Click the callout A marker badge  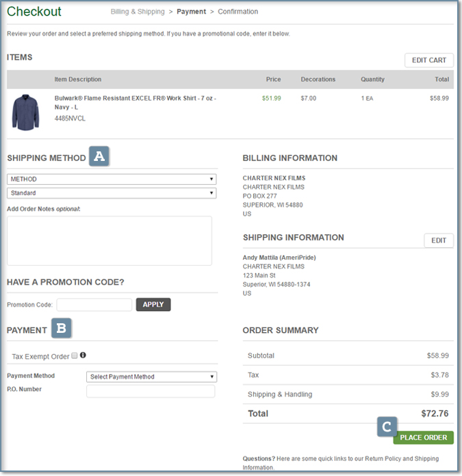(99, 157)
